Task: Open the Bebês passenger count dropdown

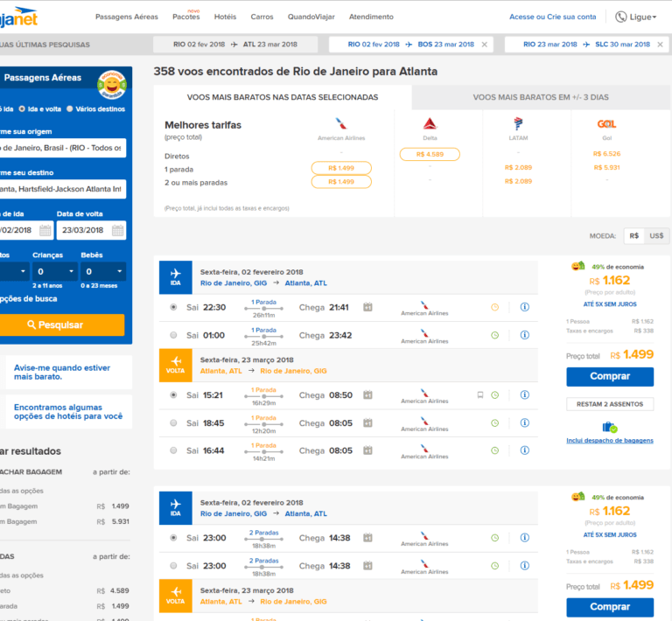Action: [x=102, y=272]
